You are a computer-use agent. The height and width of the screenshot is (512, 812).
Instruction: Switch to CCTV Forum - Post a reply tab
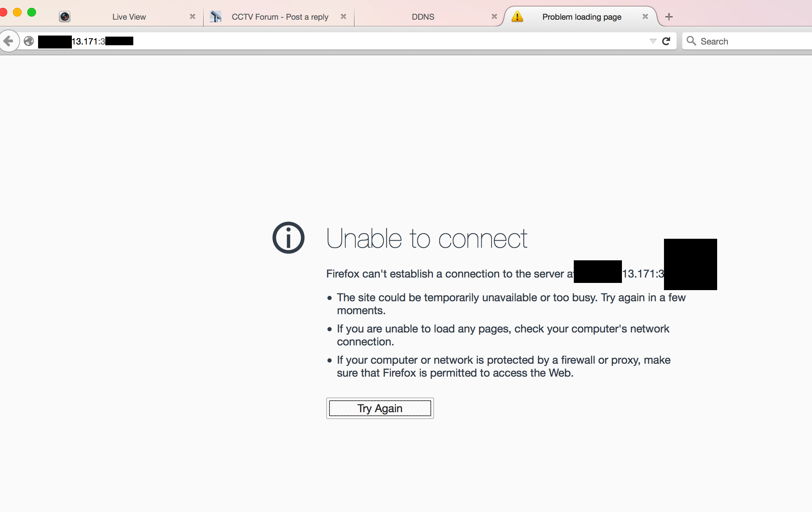(280, 17)
